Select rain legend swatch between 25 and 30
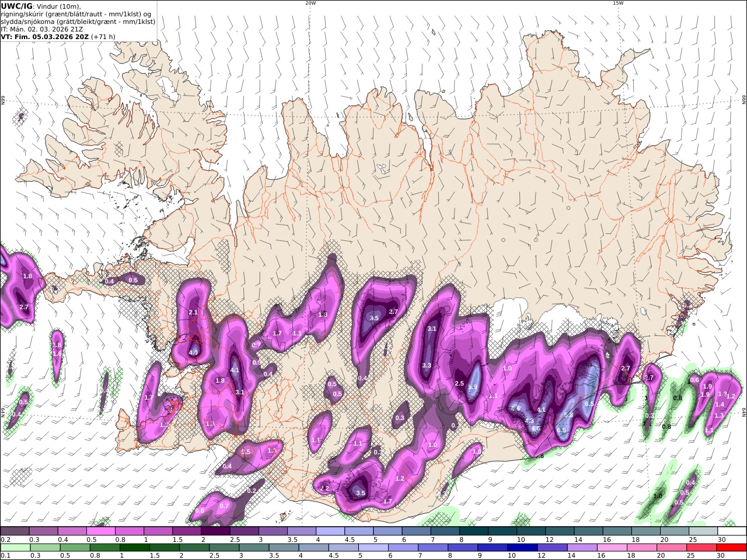This screenshot has width=747, height=560. tap(701, 547)
